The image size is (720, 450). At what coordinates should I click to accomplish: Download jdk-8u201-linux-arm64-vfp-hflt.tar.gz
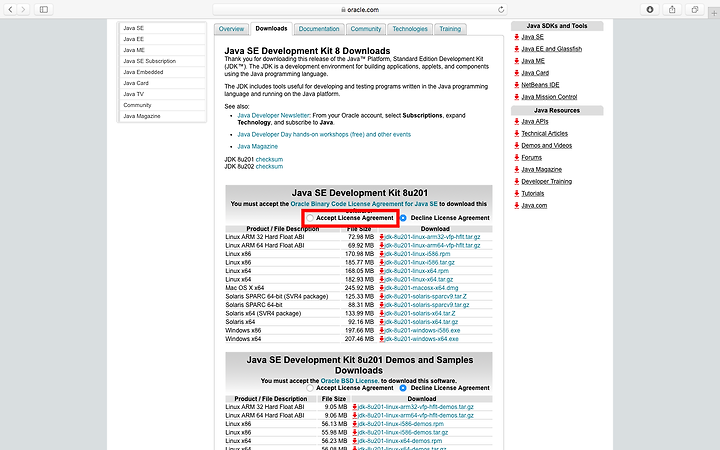pyautogui.click(x=432, y=245)
